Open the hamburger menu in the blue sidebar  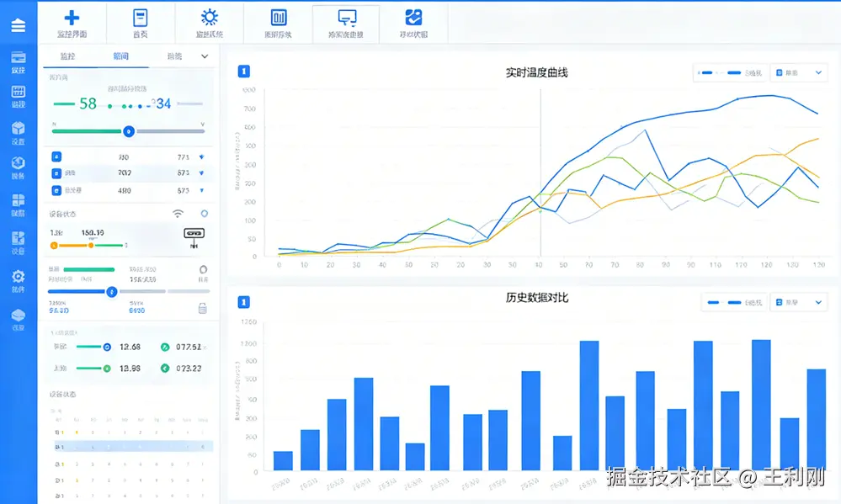tap(19, 25)
